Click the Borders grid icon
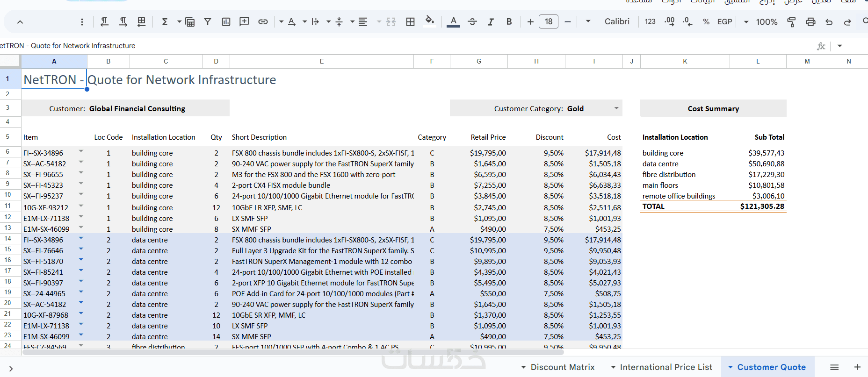Image resolution: width=868 pixels, height=377 pixels. pos(410,21)
